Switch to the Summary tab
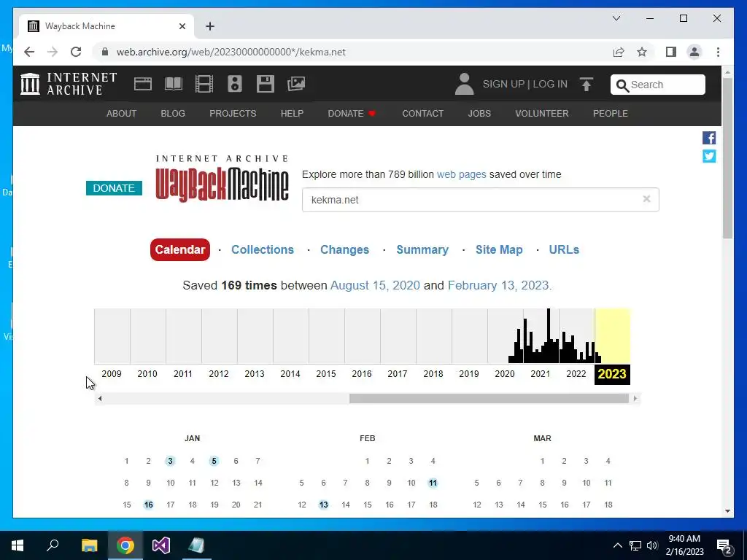The image size is (747, 560). (422, 249)
